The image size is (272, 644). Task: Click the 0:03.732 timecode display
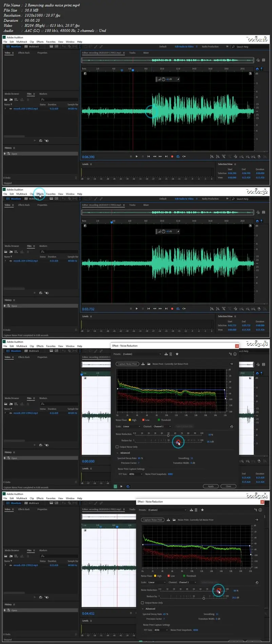(88, 309)
